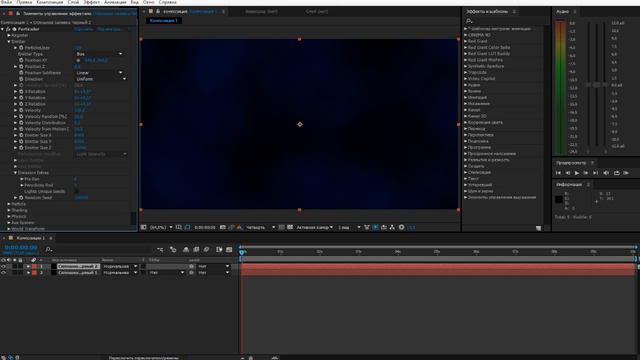Toggle stopwatch for Position Z
Screen dimensions: 640x360
(21, 67)
